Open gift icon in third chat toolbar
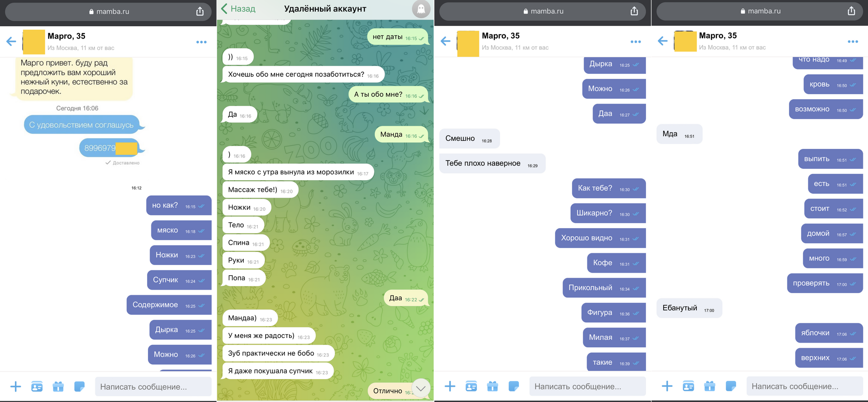Screen dimensions: 868x402 coord(492,386)
